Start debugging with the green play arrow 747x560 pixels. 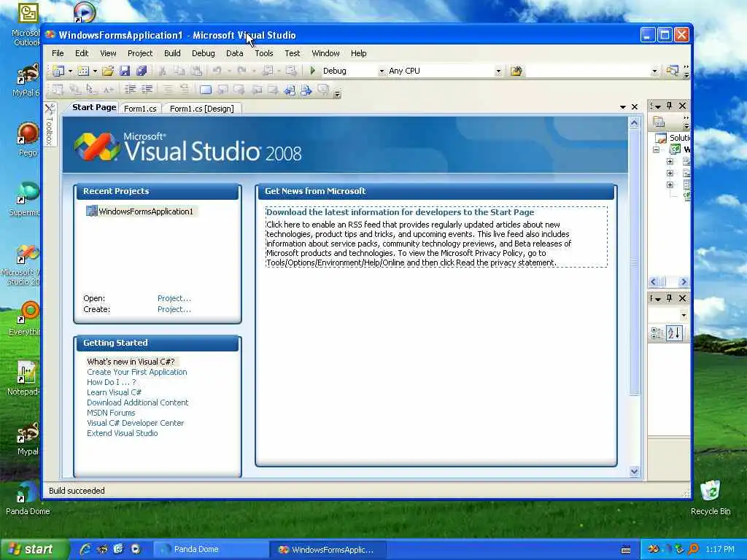pos(312,71)
